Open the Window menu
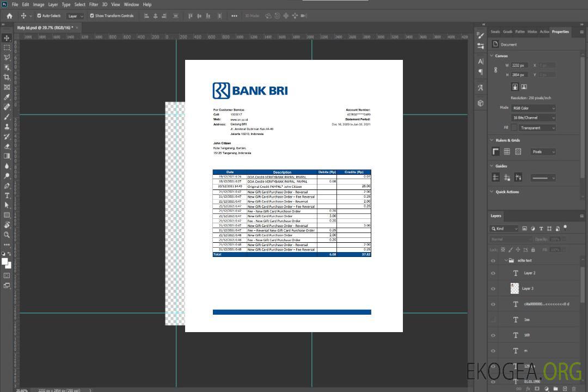588x392 pixels. [x=131, y=4]
